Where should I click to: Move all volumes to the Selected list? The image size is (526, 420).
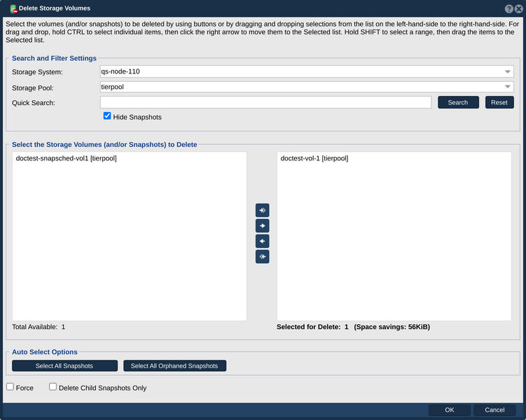(263, 210)
